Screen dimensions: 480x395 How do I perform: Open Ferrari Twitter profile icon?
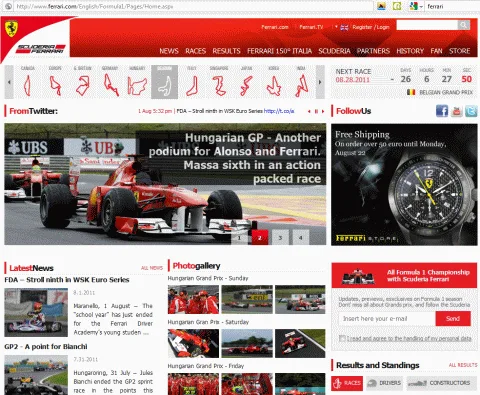coord(471,111)
